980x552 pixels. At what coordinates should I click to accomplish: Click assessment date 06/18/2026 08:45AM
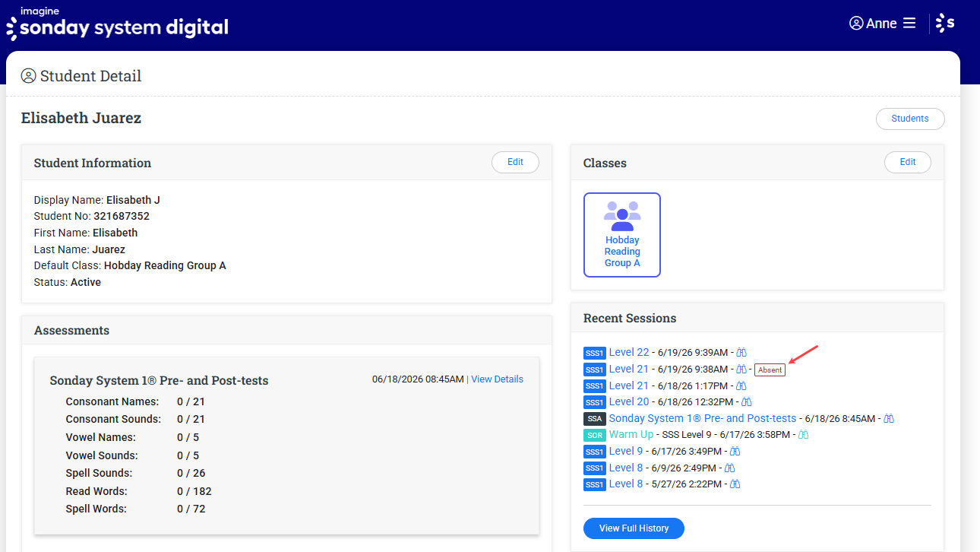[418, 379]
